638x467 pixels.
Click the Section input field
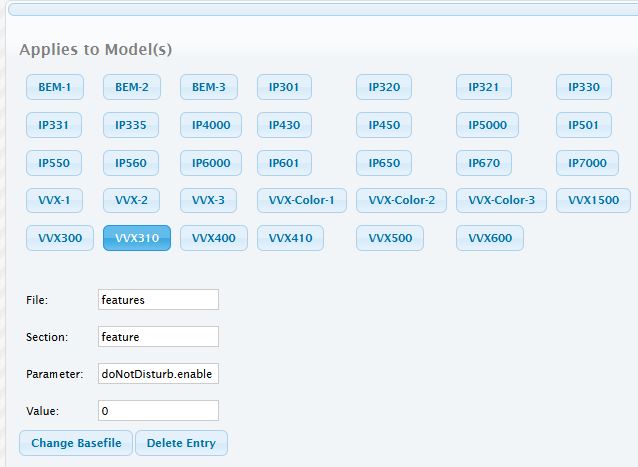158,337
